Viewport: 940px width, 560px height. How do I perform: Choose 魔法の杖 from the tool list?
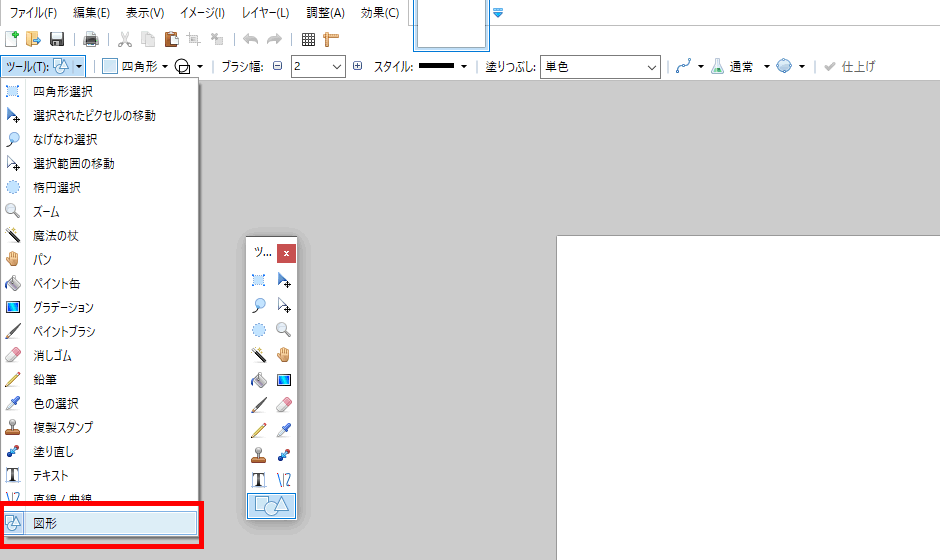tap(56, 236)
